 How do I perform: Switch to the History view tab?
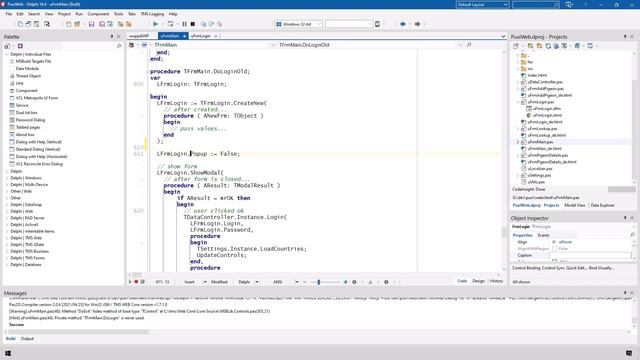click(x=496, y=281)
